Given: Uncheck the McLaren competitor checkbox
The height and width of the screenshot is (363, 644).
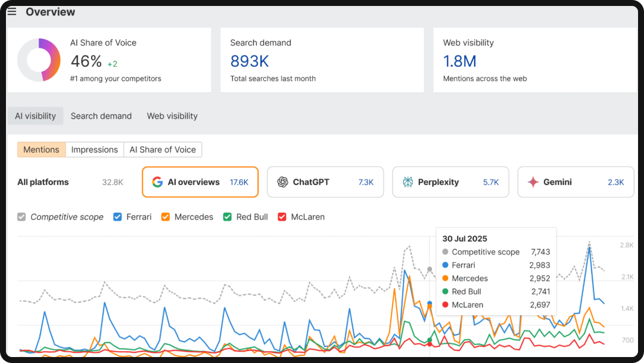Looking at the screenshot, I should coord(281,217).
